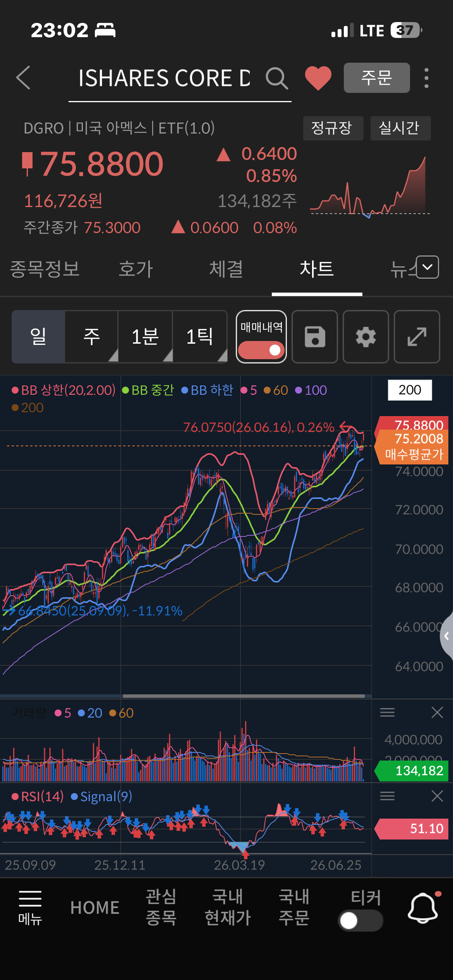Open the mini price chart thumbnail

[x=370, y=187]
